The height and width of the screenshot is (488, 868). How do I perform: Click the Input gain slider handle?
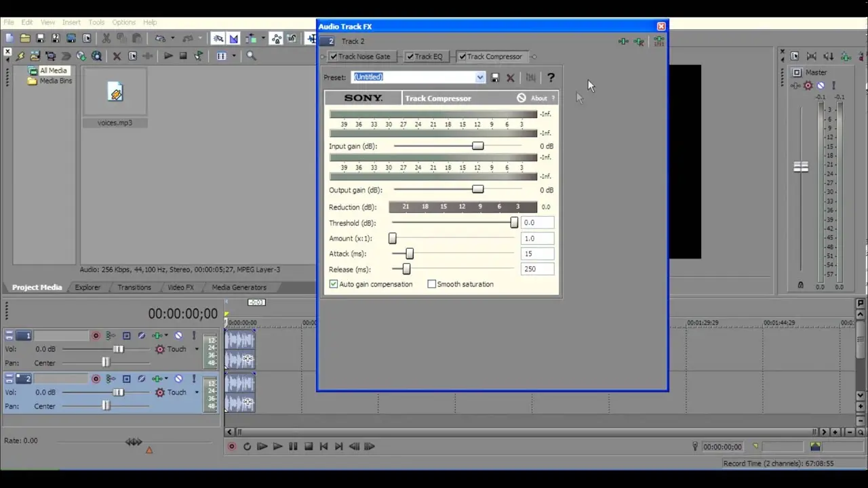(x=478, y=146)
